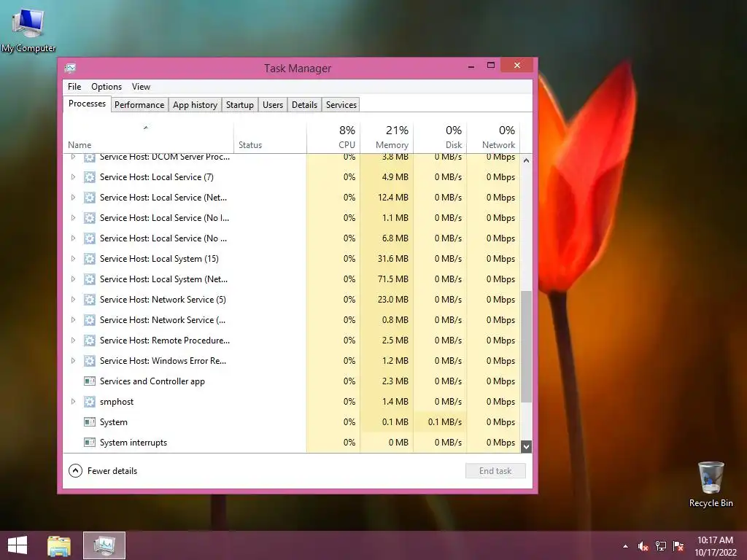Open the Action Center flag icon
This screenshot has height=560, width=747.
click(678, 546)
